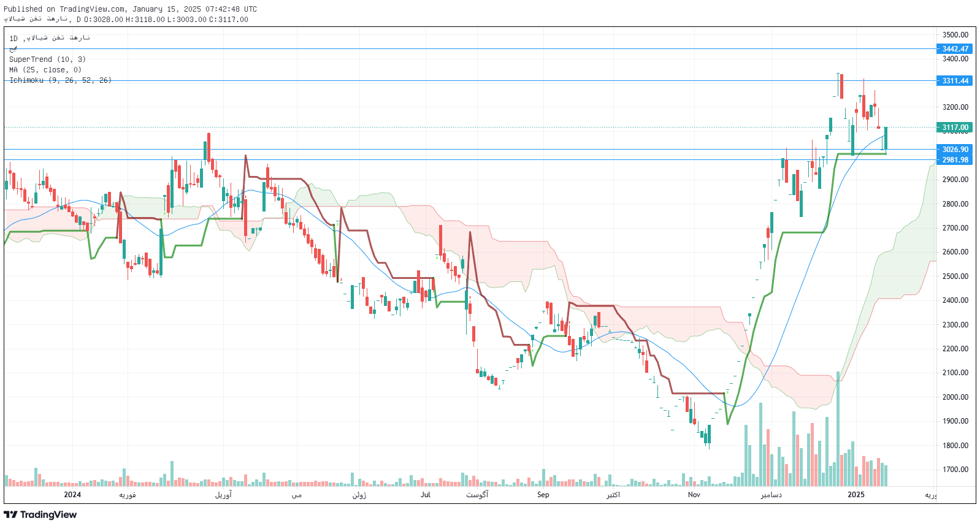Click the ژوئن label on the time axis

(x=359, y=495)
